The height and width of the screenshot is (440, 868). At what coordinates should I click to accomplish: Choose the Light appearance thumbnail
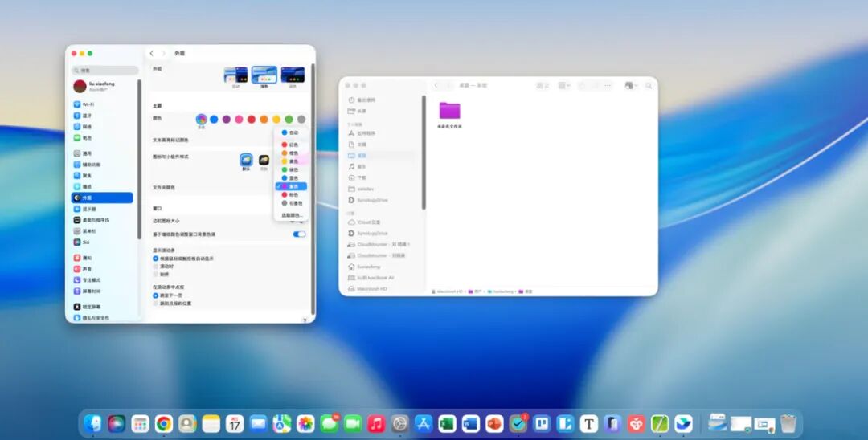264,75
